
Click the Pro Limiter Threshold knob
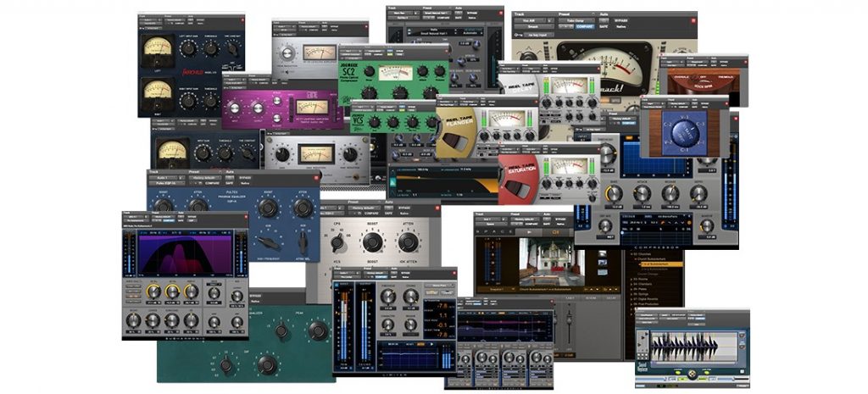click(x=387, y=297)
